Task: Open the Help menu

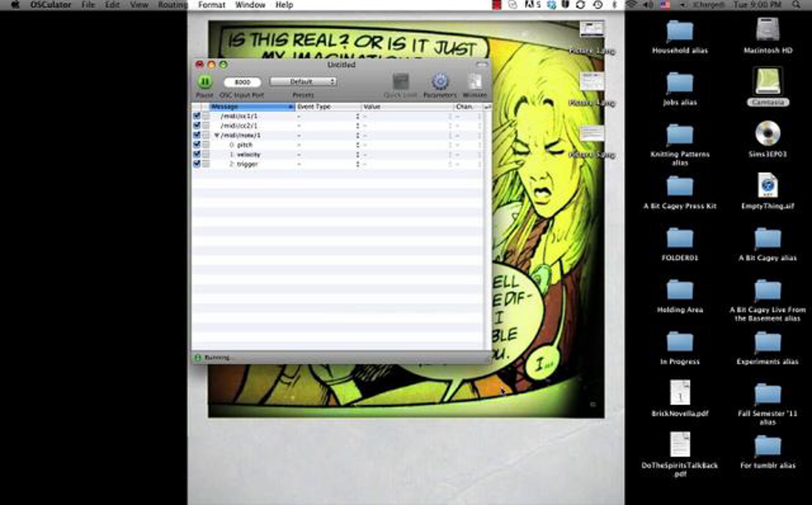Action: [x=284, y=5]
